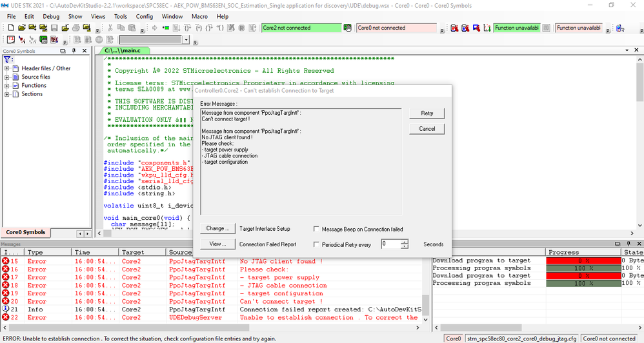Close the main.c editor tab with X
Image resolution: width=644 pixels, height=343 pixels.
tap(636, 50)
